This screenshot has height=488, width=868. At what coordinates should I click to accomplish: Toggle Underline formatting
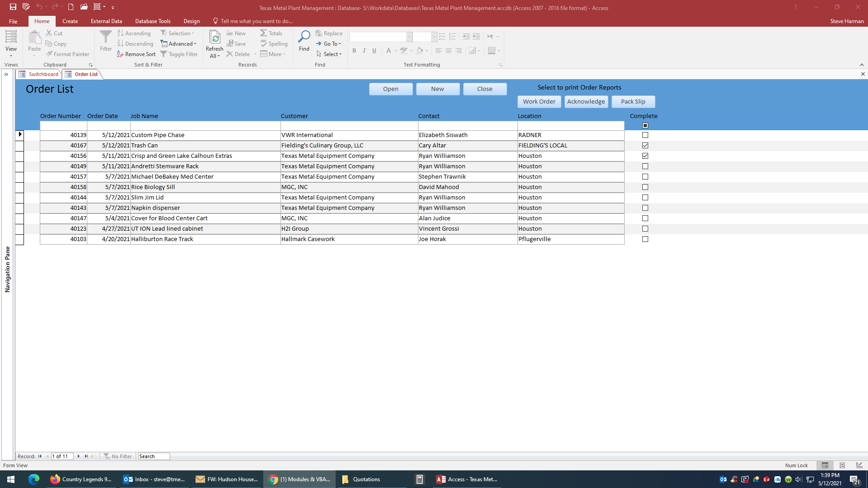pyautogui.click(x=374, y=51)
